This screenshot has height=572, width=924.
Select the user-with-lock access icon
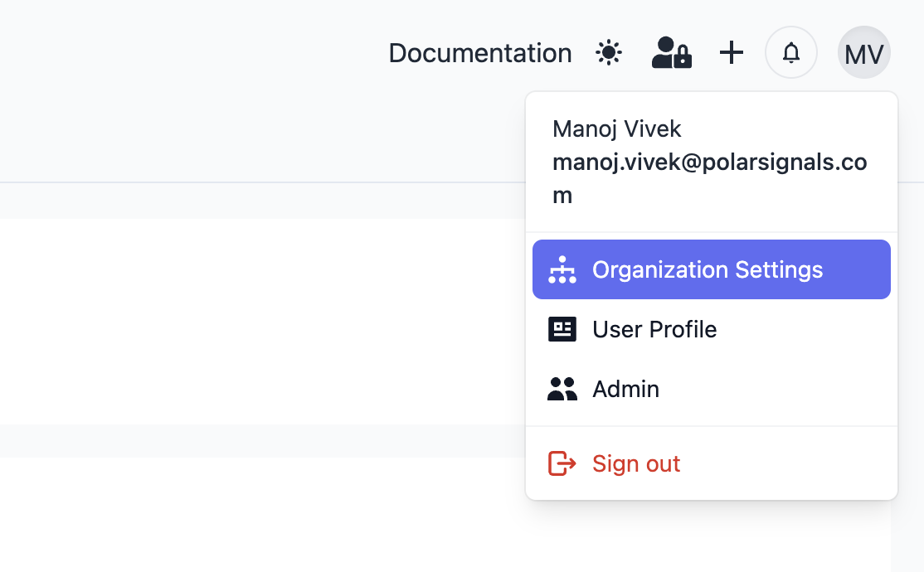[671, 52]
